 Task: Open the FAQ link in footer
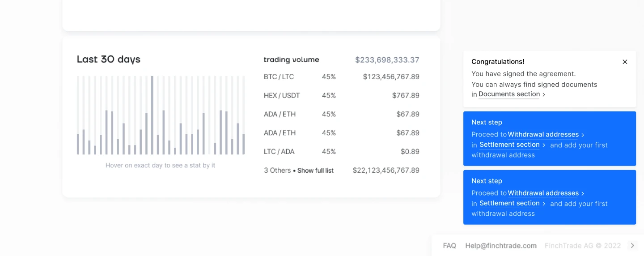point(449,246)
